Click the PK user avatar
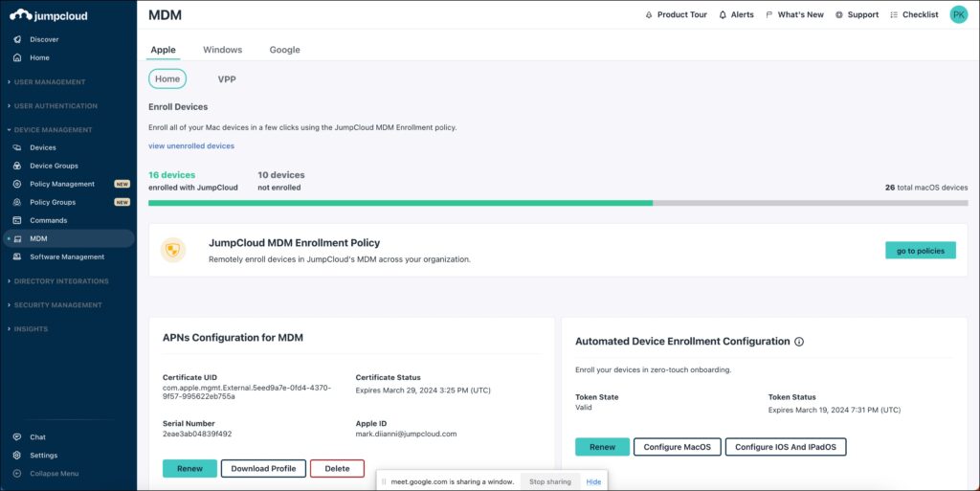This screenshot has width=980, height=491. [958, 14]
